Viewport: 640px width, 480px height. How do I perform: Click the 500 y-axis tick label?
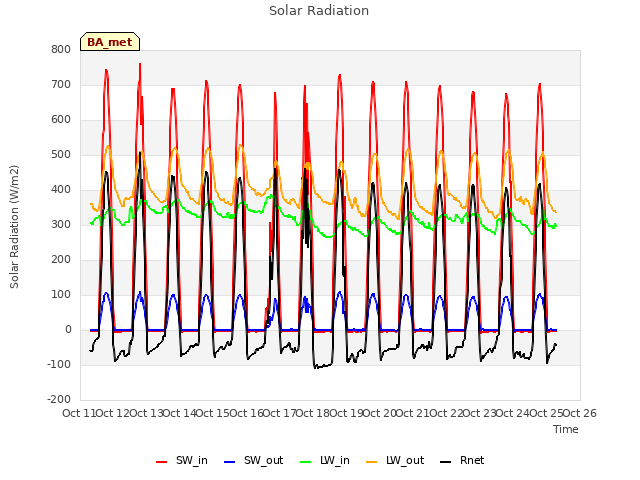pyautogui.click(x=61, y=155)
